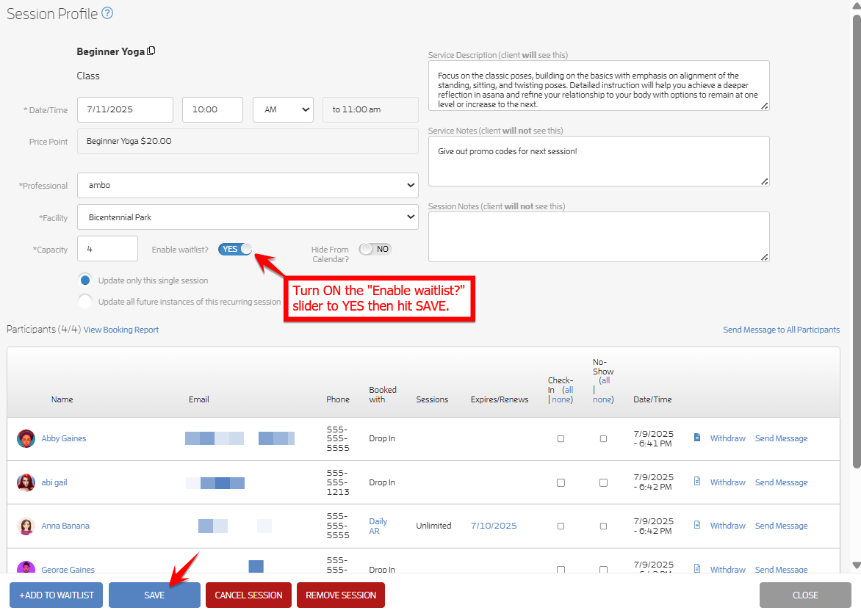Click the time field showing 10:00
This screenshot has width=861, height=616.
pyautogui.click(x=212, y=110)
